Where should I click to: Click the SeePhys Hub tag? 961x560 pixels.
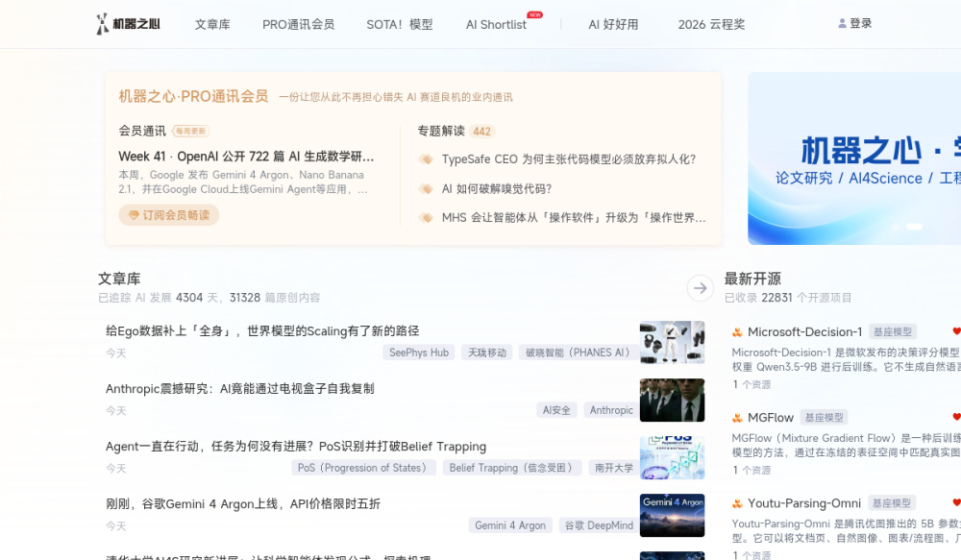point(419,353)
